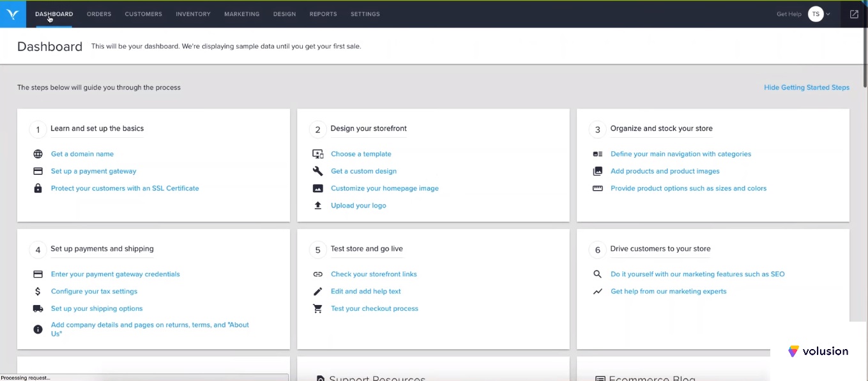Click Get Help in the top bar
868x381 pixels.
pos(788,14)
